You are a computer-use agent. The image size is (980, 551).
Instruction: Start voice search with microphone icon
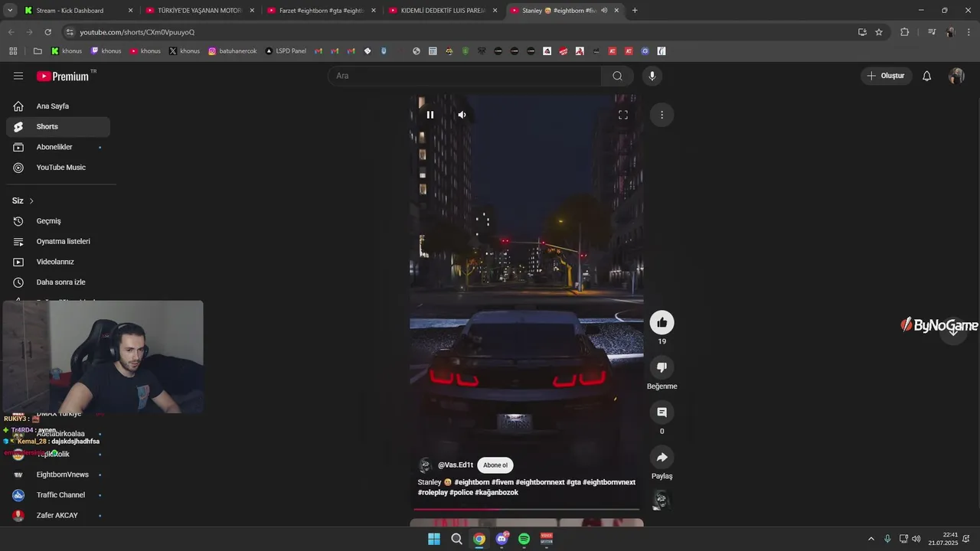[x=652, y=76]
